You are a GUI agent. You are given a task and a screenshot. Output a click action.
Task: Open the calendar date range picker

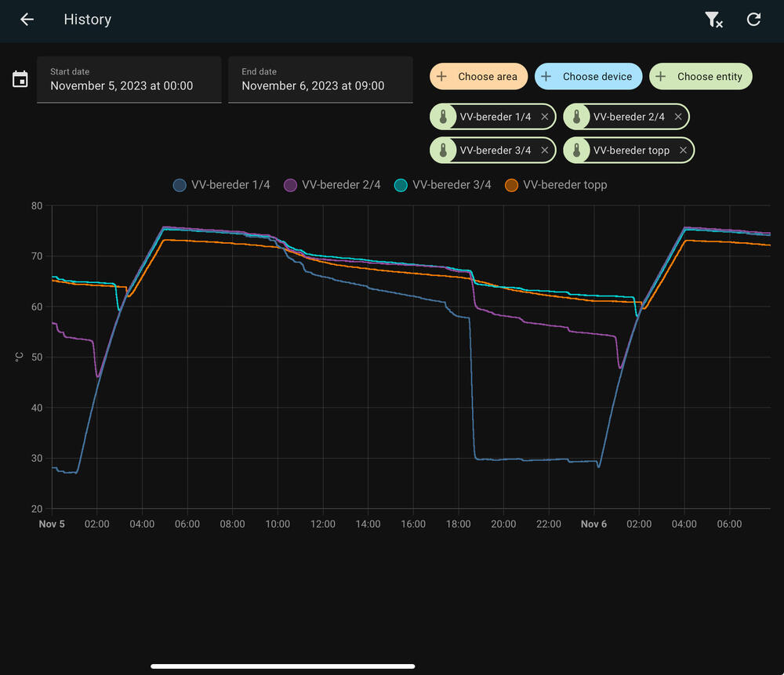coord(20,79)
